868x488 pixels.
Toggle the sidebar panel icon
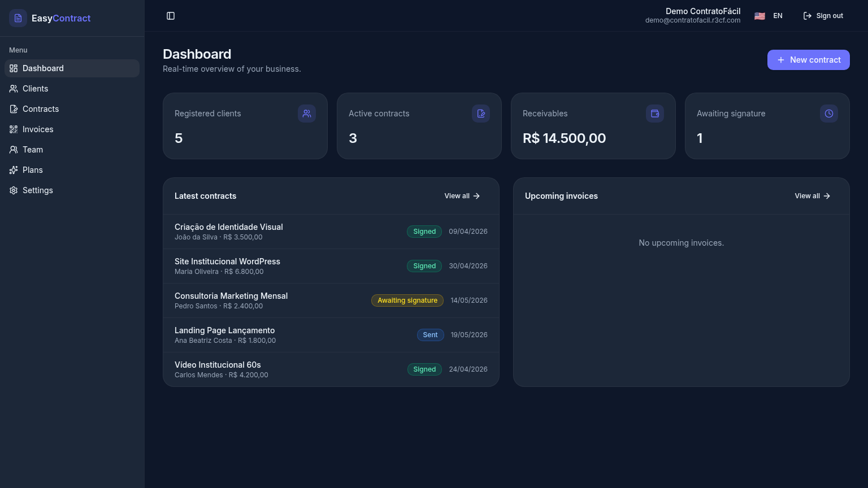(171, 16)
